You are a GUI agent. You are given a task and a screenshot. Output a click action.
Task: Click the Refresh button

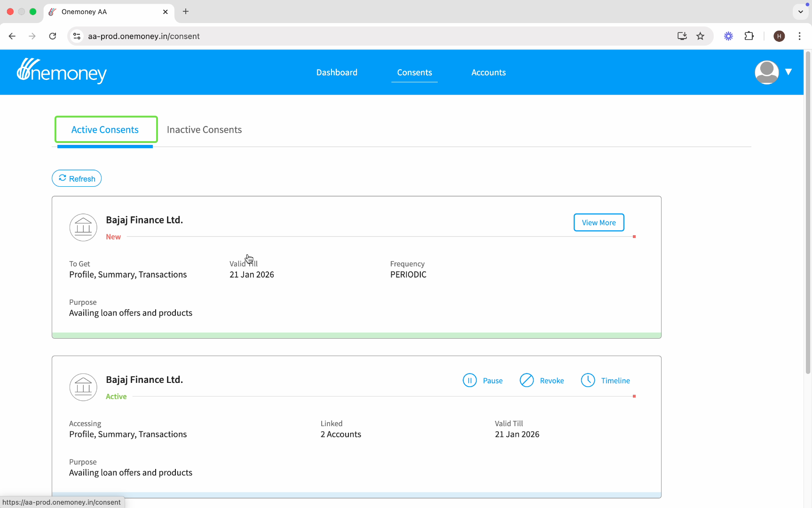click(x=77, y=178)
